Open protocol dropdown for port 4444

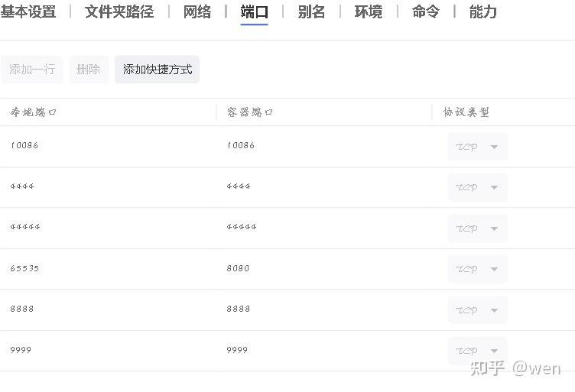(x=477, y=187)
